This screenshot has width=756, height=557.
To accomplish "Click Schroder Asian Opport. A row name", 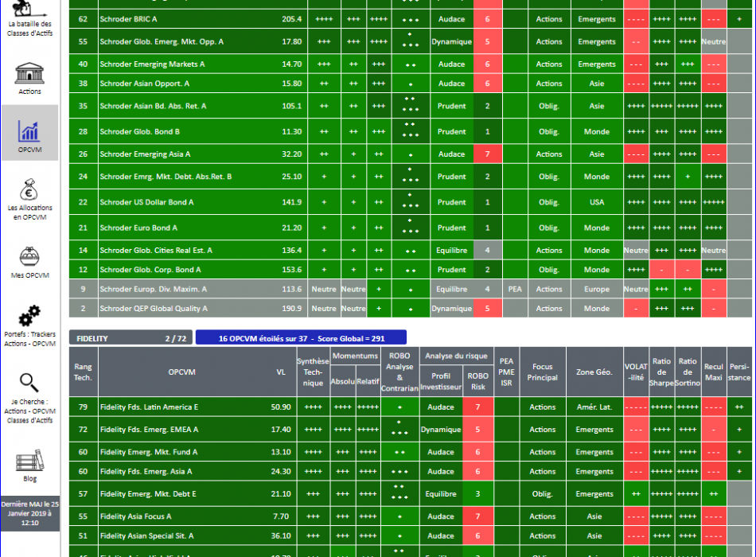I will pos(145,84).
